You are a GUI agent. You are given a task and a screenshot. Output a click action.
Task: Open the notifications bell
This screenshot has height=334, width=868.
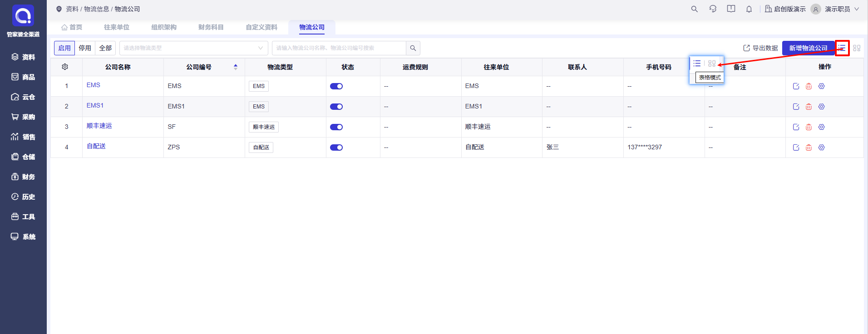[749, 9]
